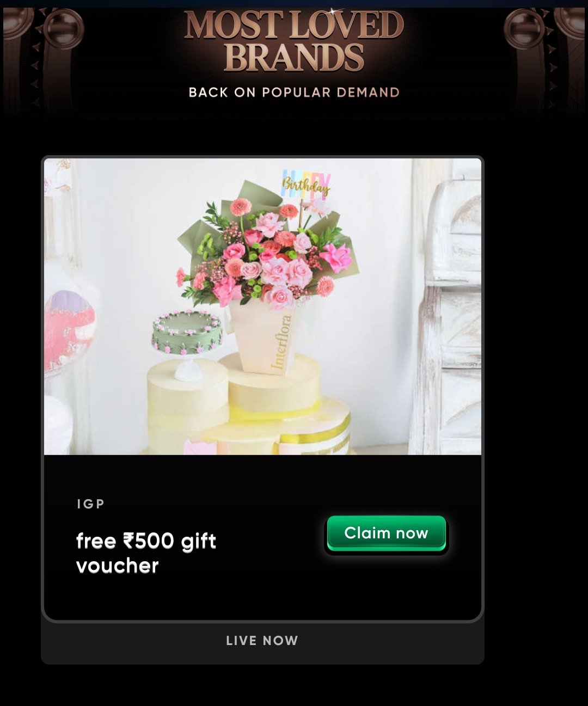588x706 pixels.
Task: Tap the sparkle star above the LOVED word
Action: point(333,11)
